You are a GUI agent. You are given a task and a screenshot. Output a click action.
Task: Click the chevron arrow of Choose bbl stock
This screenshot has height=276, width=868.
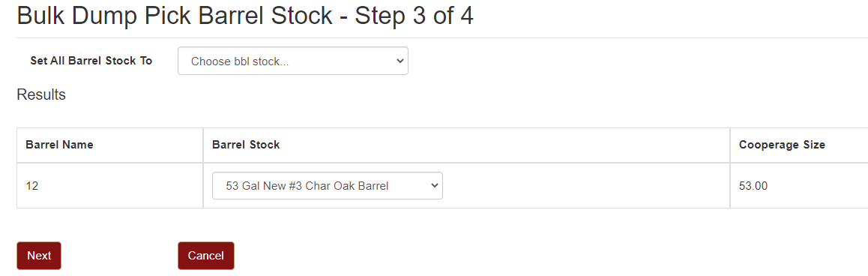[400, 61]
